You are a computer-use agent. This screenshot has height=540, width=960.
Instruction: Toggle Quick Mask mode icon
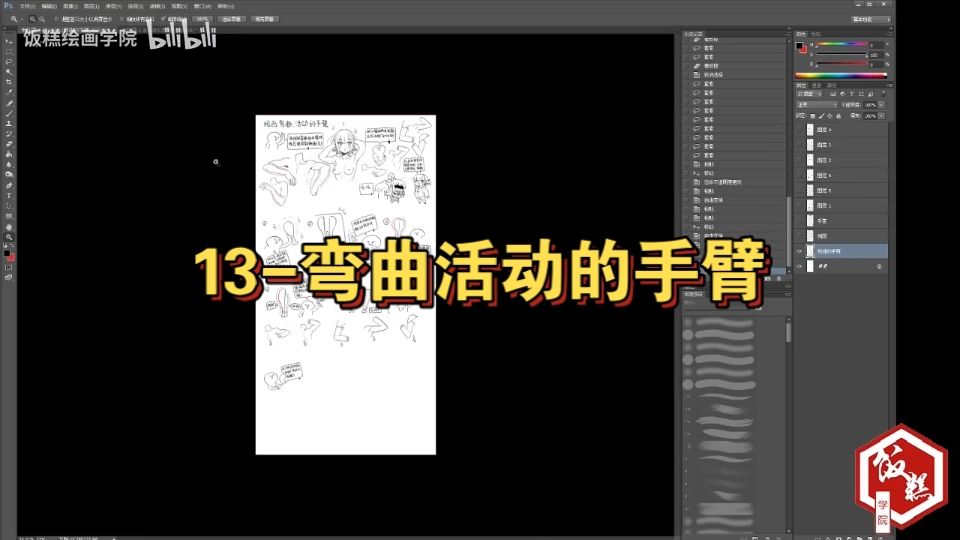click(x=9, y=268)
